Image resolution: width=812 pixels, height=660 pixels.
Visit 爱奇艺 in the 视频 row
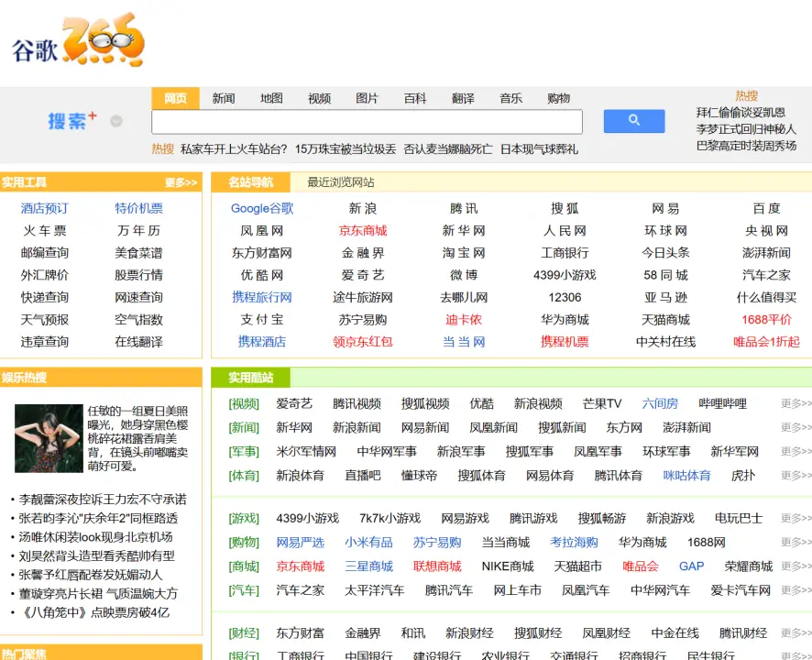click(294, 403)
